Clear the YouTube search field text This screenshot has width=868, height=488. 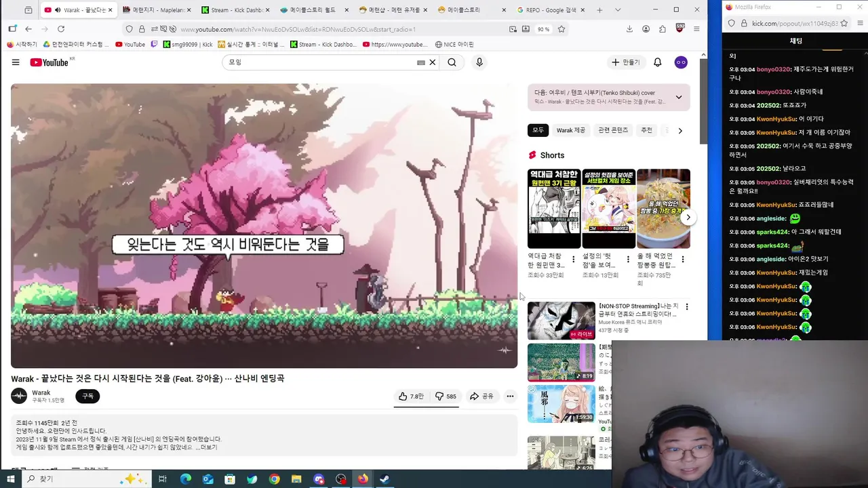pyautogui.click(x=433, y=62)
